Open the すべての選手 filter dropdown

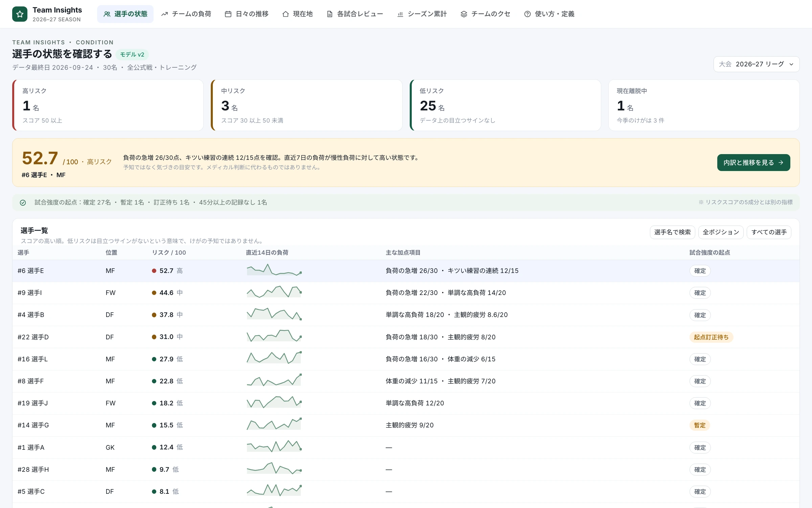(x=769, y=232)
